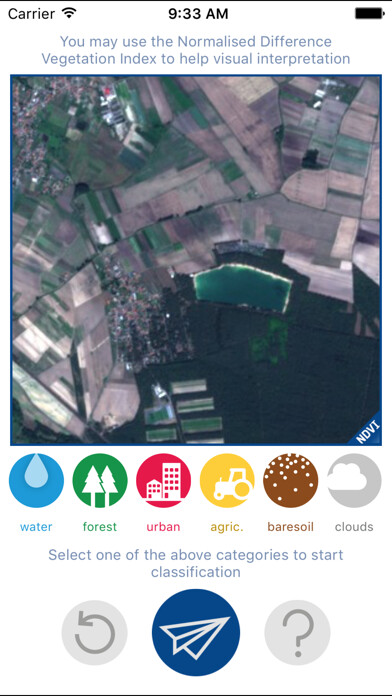
Task: Pick the agriculture tractor icon
Action: (227, 480)
